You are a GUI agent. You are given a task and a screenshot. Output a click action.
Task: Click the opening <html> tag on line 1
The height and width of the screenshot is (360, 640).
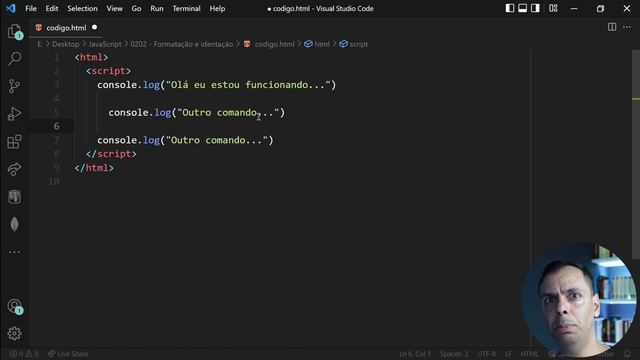click(x=91, y=57)
